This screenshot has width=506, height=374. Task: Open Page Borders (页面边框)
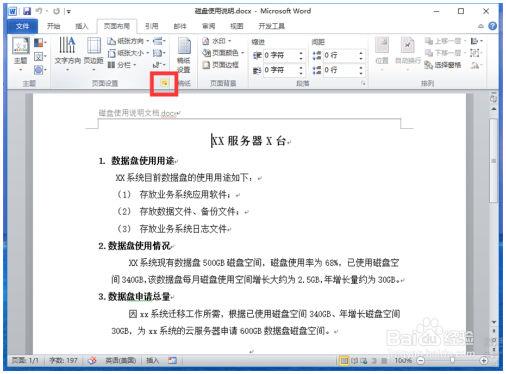221,65
